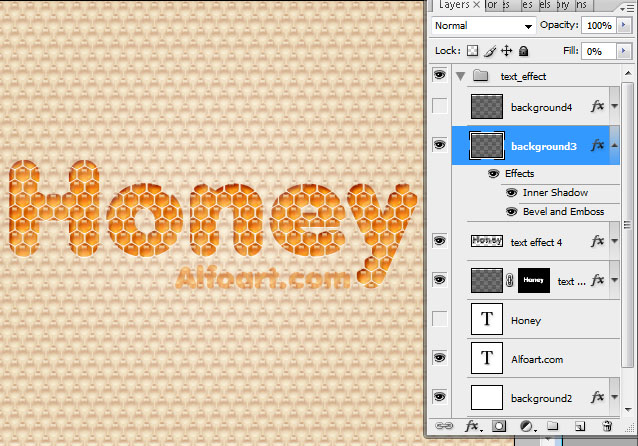The image size is (638, 446).
Task: Create a new adjustment layer
Action: pyautogui.click(x=527, y=426)
